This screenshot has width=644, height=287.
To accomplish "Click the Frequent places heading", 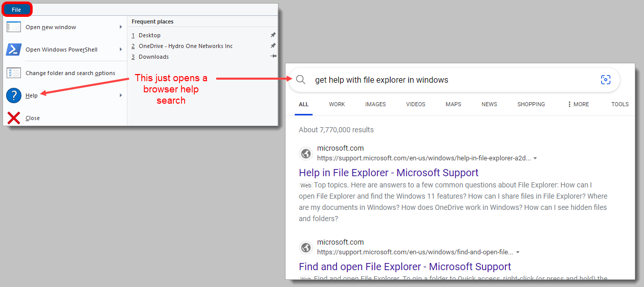I will point(152,21).
